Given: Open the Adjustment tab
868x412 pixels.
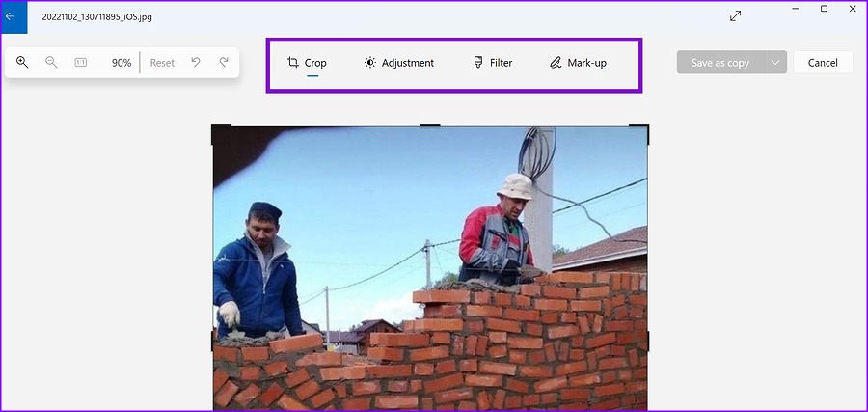Looking at the screenshot, I should pos(399,63).
